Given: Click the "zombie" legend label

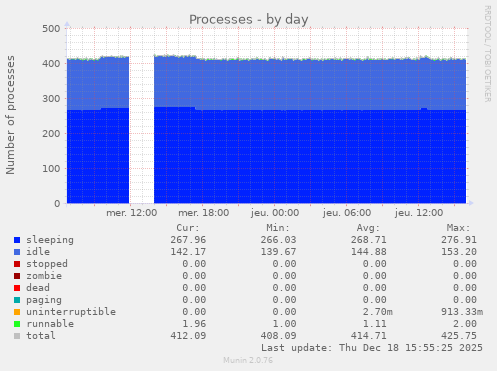Looking at the screenshot, I should pos(44,276).
